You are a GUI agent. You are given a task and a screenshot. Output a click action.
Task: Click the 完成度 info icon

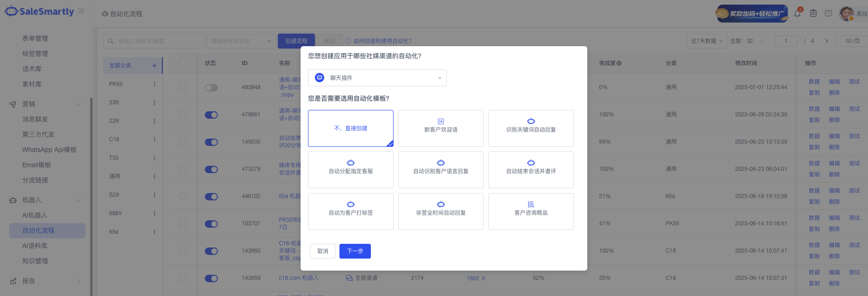tap(619, 63)
